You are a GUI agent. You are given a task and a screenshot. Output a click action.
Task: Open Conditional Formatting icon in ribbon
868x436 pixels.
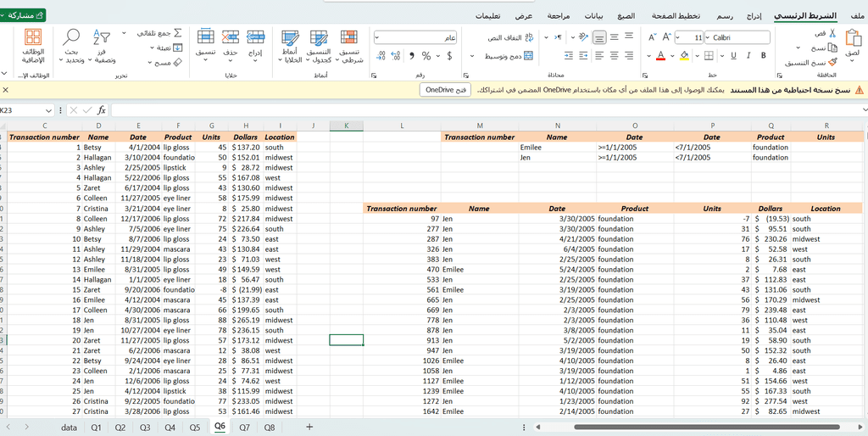click(348, 38)
